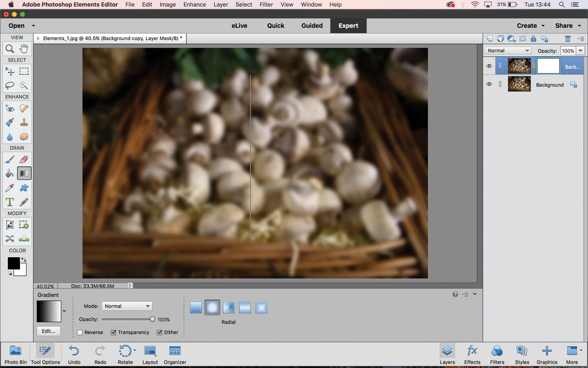Choose the Linear gradient type
The image size is (588, 368).
click(196, 308)
